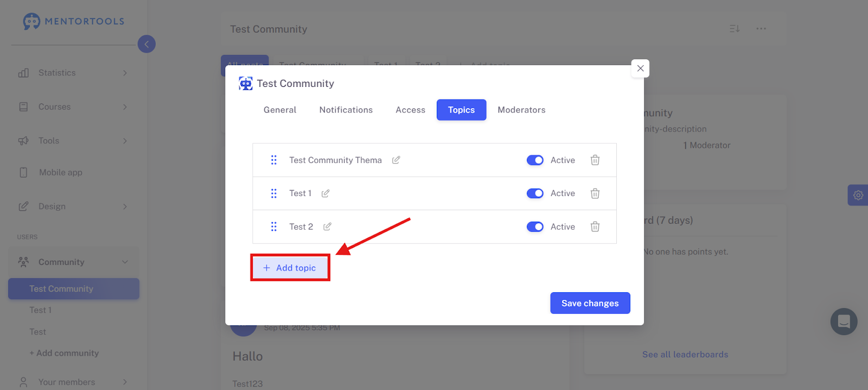
Task: Click the Courses book icon
Action: [23, 107]
